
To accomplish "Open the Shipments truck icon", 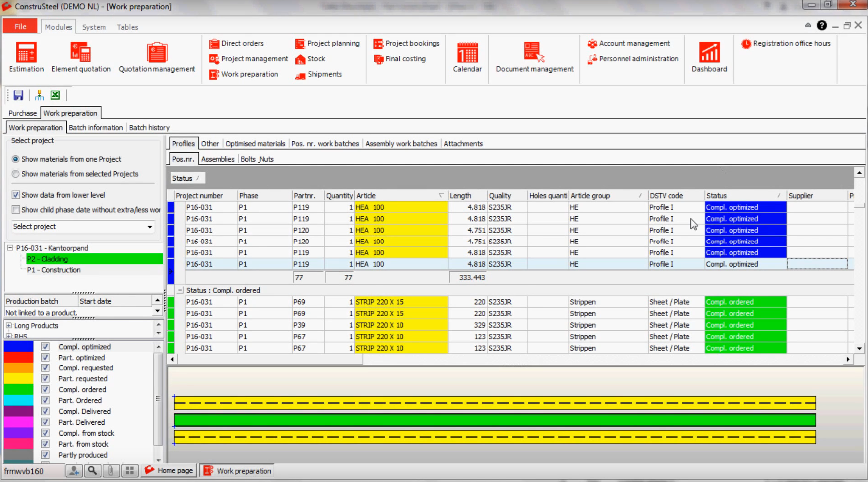I will point(300,75).
